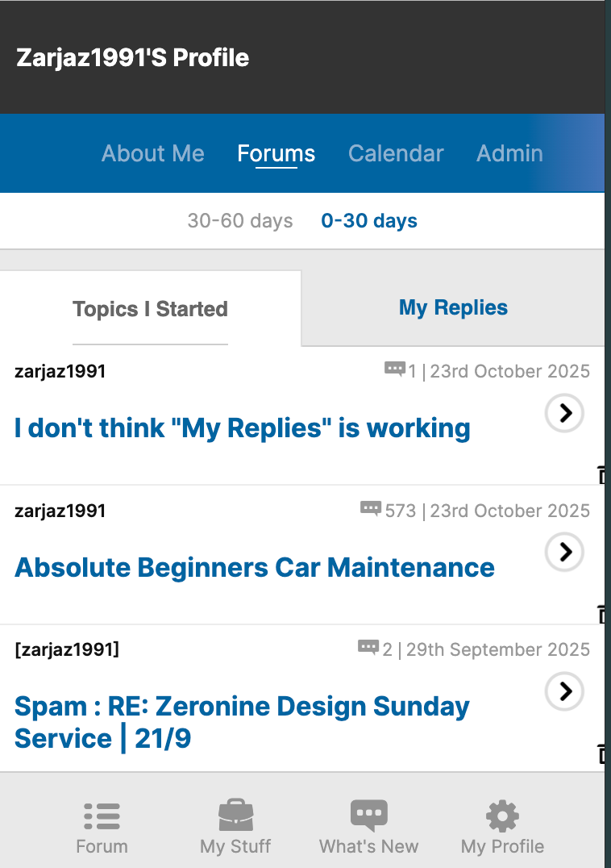Open What's New speech bubble icon
Screen dimensions: 611x868
click(368, 816)
